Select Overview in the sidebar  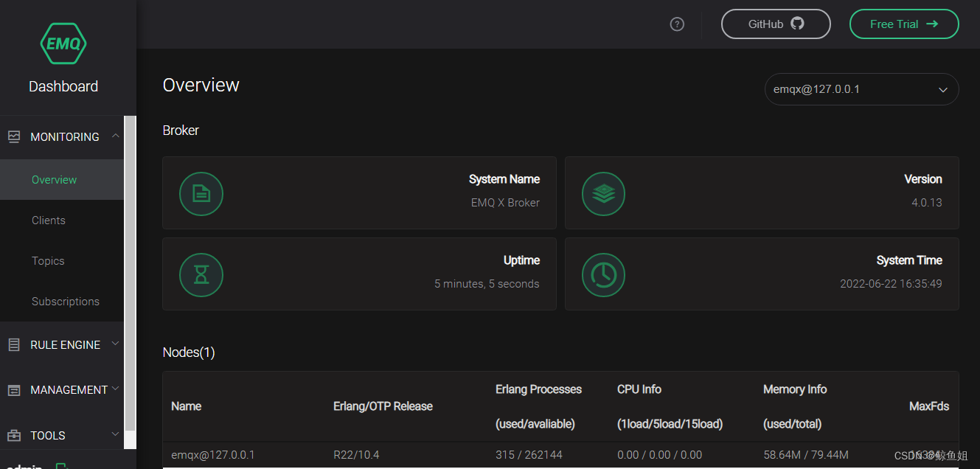(62, 179)
